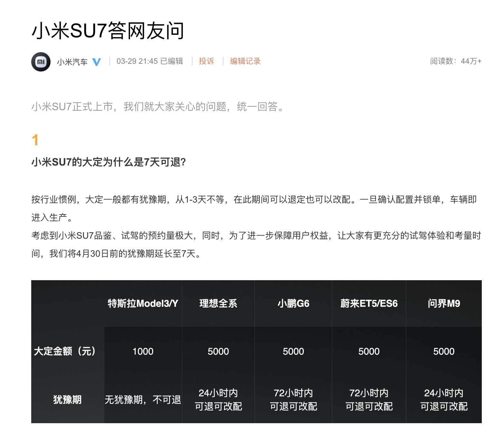This screenshot has height=438, width=504.
Task: Click the 1000 deposit cell for Tesla
Action: (143, 351)
